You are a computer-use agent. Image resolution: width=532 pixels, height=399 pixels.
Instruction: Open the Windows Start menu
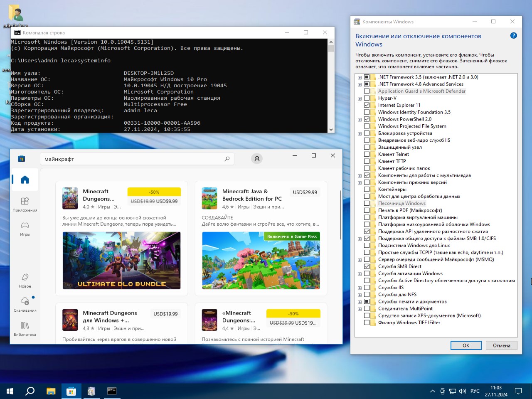(10, 391)
